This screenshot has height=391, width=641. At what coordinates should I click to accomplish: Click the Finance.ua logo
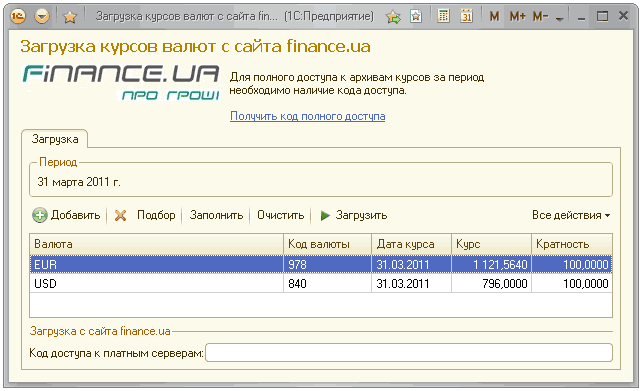tap(121, 82)
